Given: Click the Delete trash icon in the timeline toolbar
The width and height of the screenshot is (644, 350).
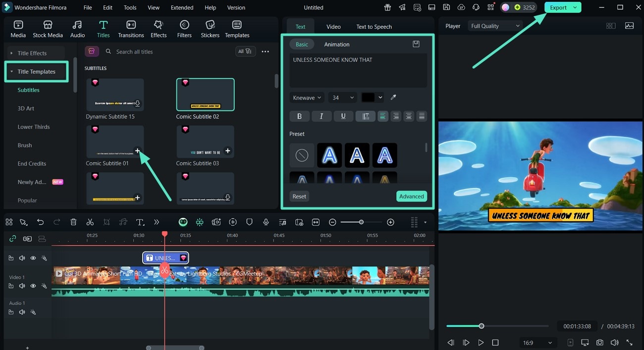Looking at the screenshot, I should point(73,222).
